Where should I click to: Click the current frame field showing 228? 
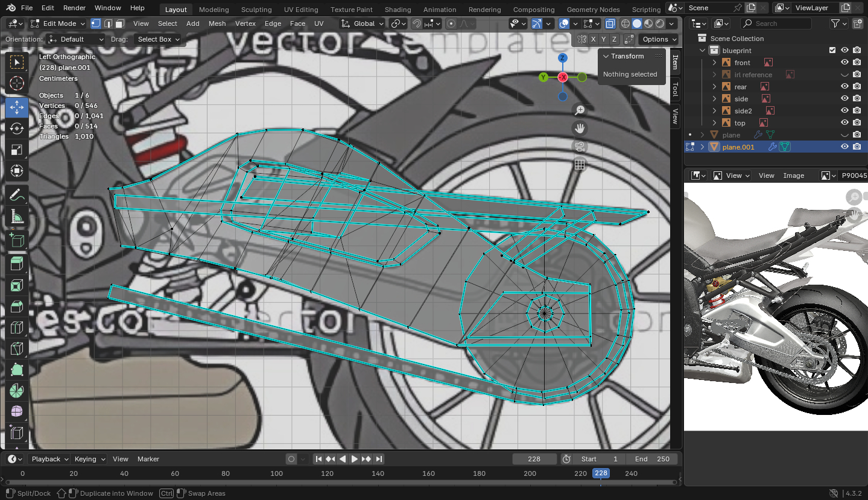534,459
